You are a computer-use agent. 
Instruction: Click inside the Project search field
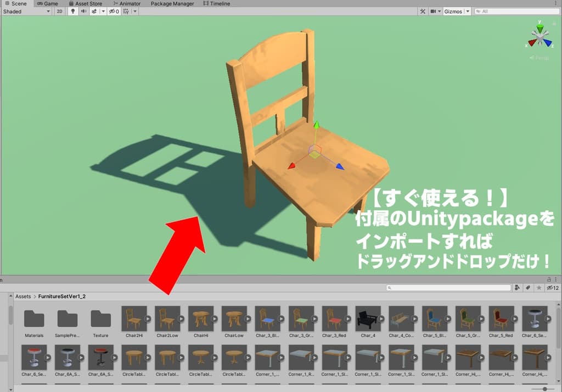(x=449, y=287)
